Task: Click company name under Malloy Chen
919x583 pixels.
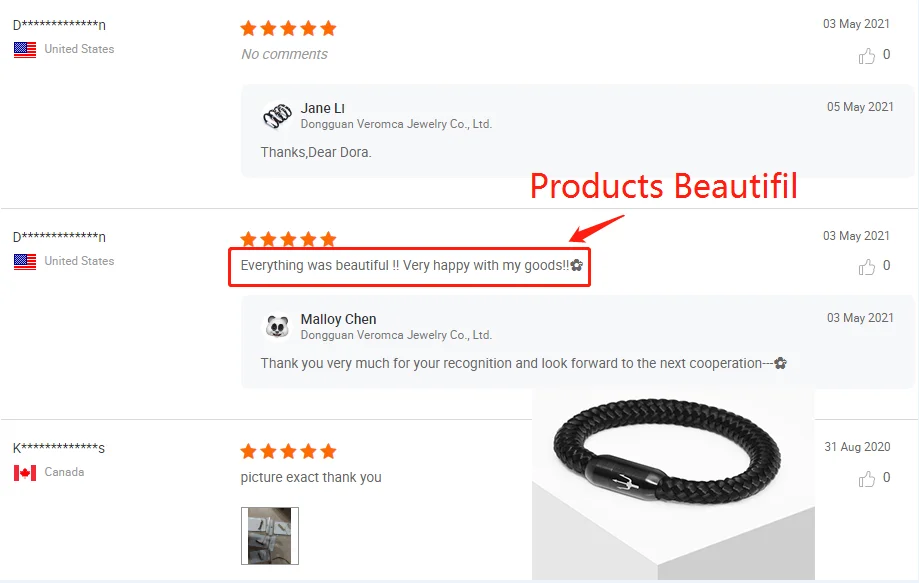Action: point(396,335)
